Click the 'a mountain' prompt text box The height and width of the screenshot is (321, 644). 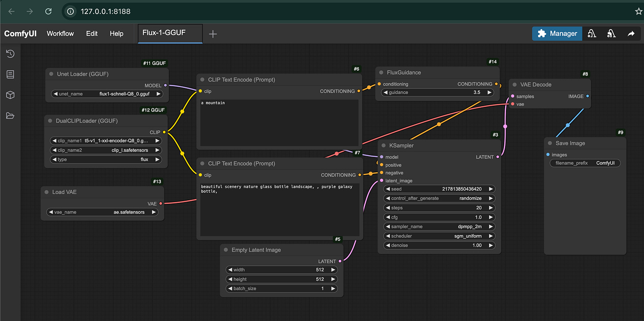(x=279, y=122)
